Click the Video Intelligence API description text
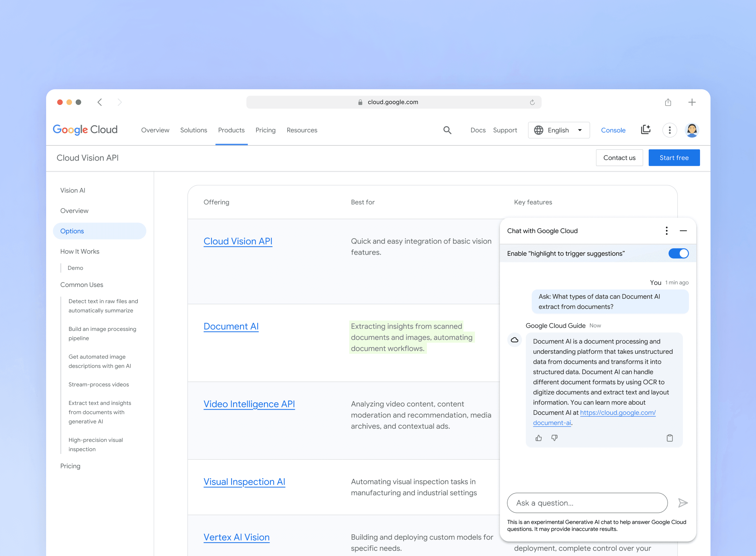 421,415
